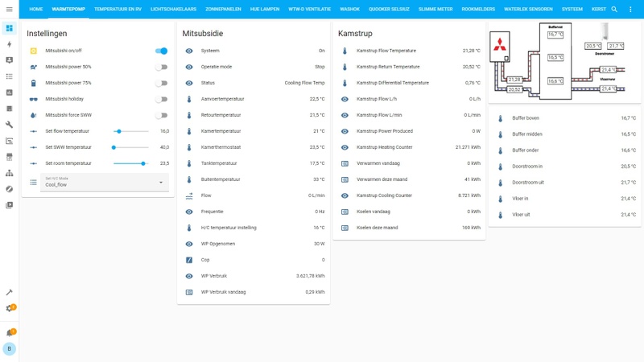Switch to the HUE LAMPEN tab
The image size is (644, 362).
265,9
